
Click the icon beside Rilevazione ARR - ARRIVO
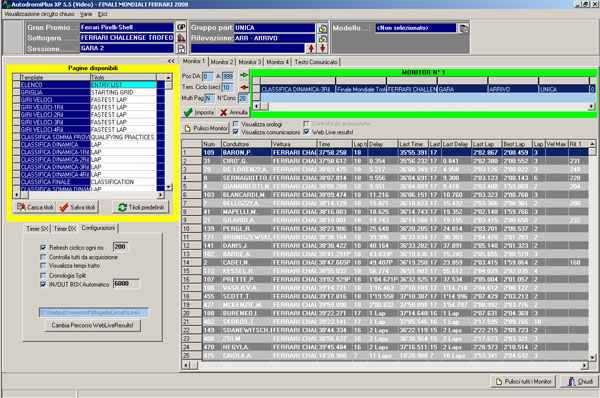(x=323, y=38)
